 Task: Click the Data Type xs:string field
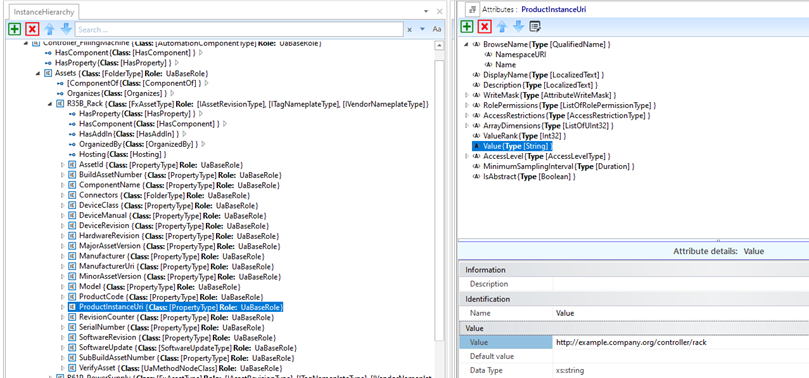(681, 370)
